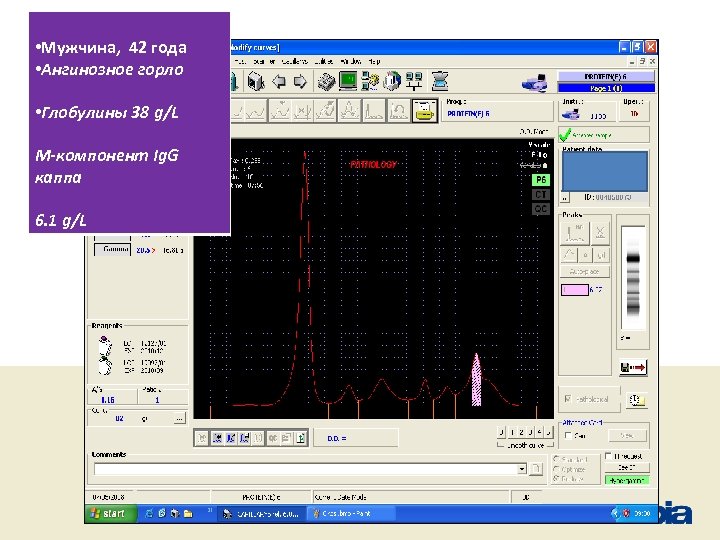This screenshot has height=540, width=720.
Task: Click the save-and-next disk arrow icon
Action: [x=634, y=367]
